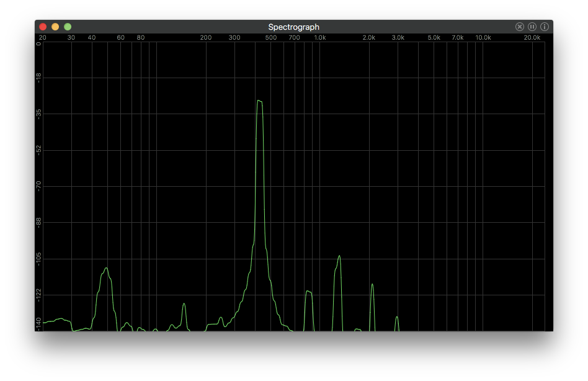Close the Spectrograph window with red button
The image size is (588, 381).
43,27
